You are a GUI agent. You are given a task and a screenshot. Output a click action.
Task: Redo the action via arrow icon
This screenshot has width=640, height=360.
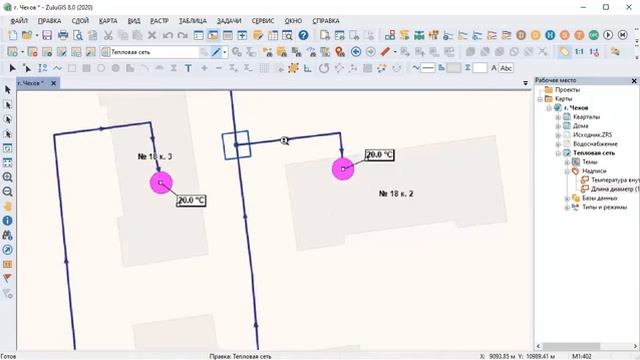182,35
